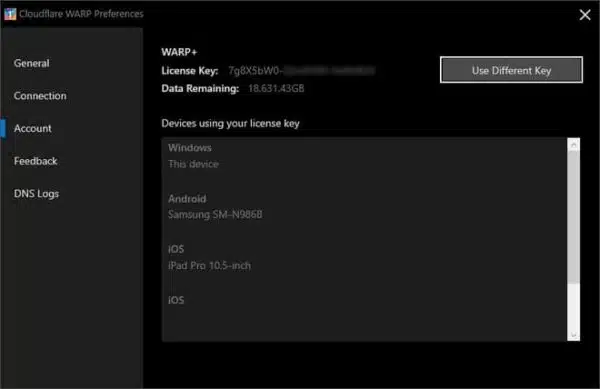The height and width of the screenshot is (389, 600).
Task: Click the Data Remaining value 18,631.43GB
Action: pos(276,89)
